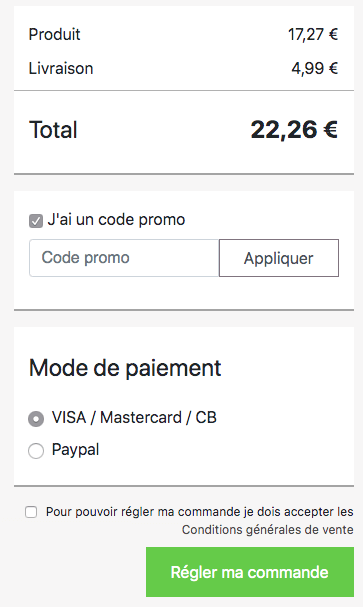Image resolution: width=363 pixels, height=607 pixels.
Task: Click the Livraison row label
Action: (61, 69)
